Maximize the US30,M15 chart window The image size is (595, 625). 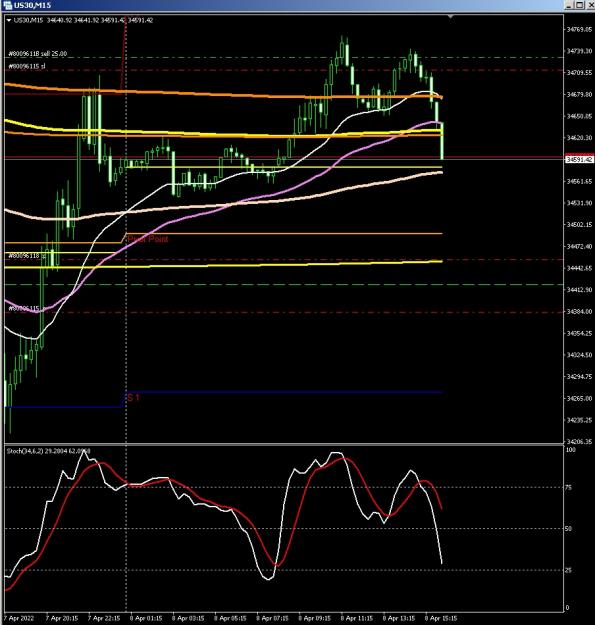(x=579, y=5)
